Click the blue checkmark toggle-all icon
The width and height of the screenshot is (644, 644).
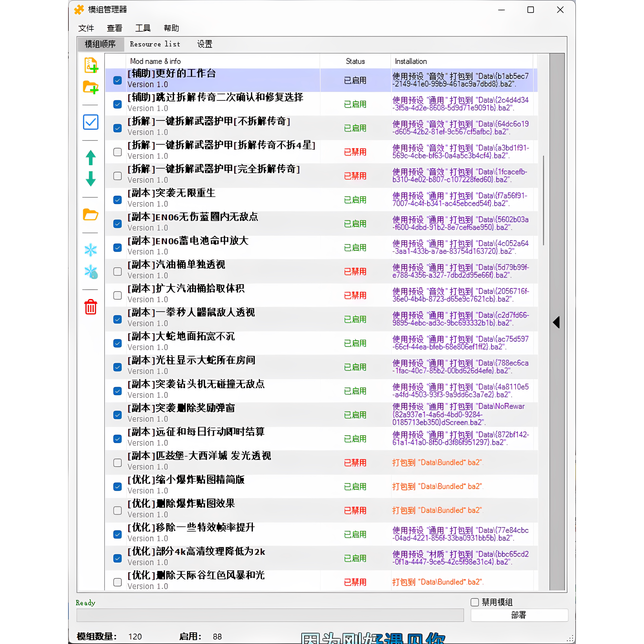click(91, 122)
